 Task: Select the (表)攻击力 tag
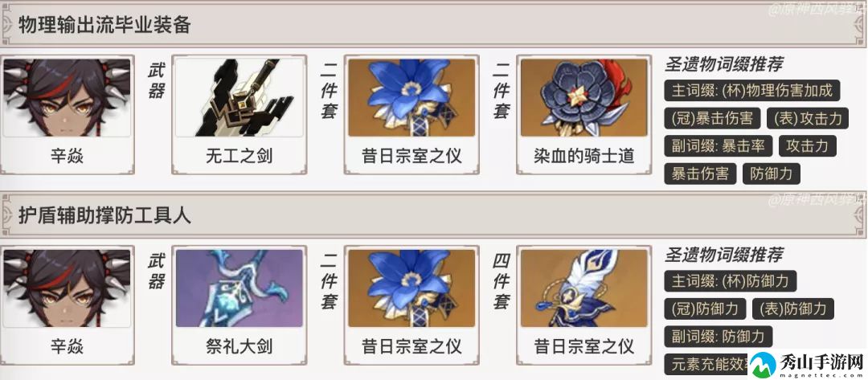click(808, 118)
